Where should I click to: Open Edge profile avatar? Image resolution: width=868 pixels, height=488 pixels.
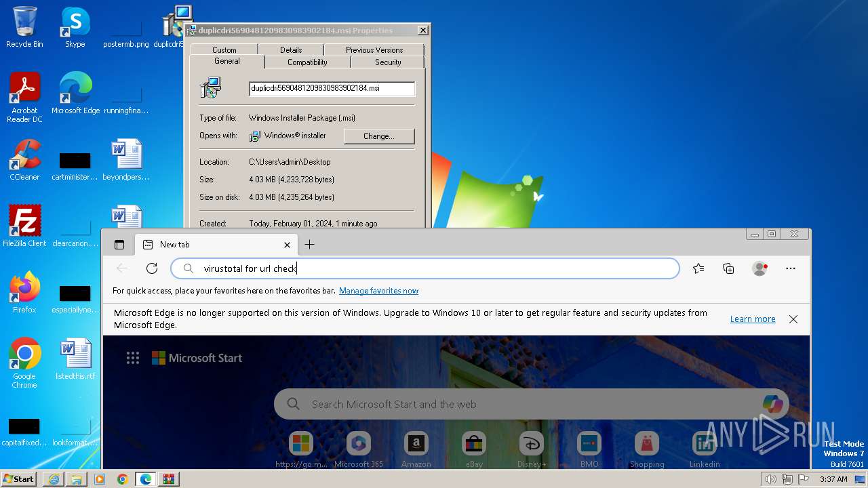759,268
